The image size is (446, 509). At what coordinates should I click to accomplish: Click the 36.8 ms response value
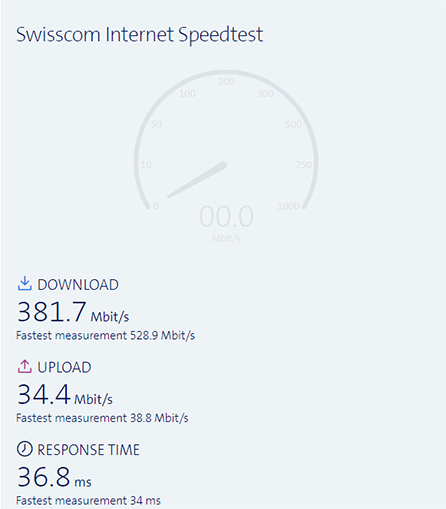[x=54, y=477]
